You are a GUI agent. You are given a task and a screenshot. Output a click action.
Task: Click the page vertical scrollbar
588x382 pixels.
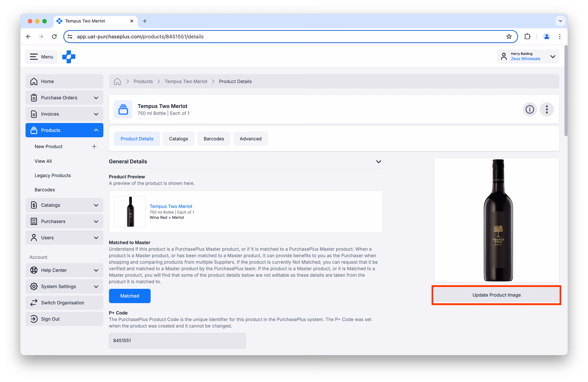pos(566,91)
